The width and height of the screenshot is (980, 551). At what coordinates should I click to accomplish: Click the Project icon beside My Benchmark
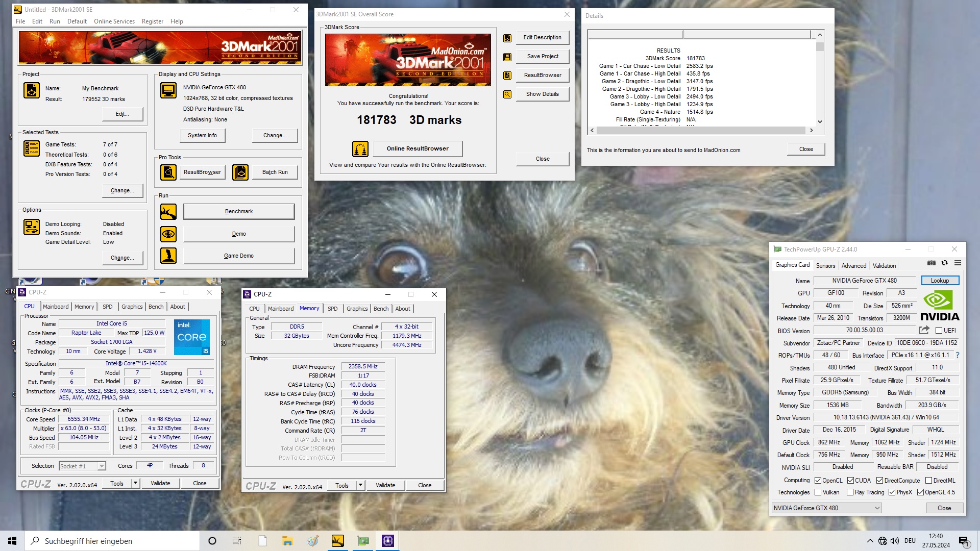(x=32, y=90)
